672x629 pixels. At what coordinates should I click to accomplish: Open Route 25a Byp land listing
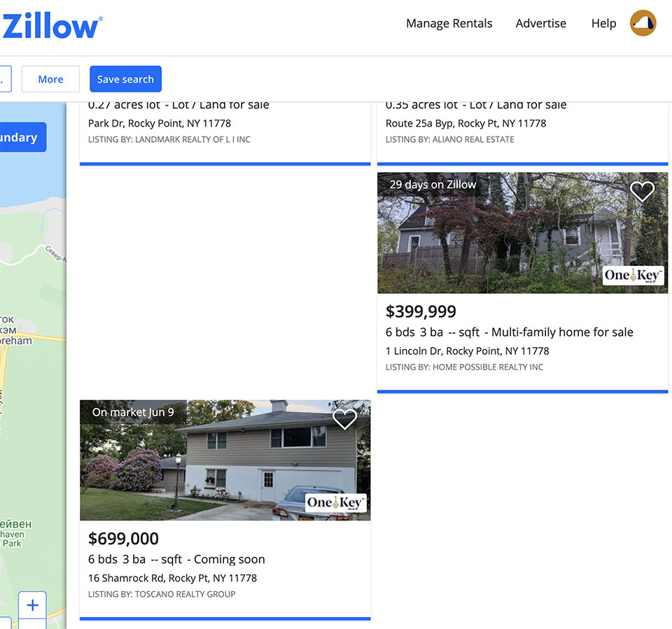466,123
